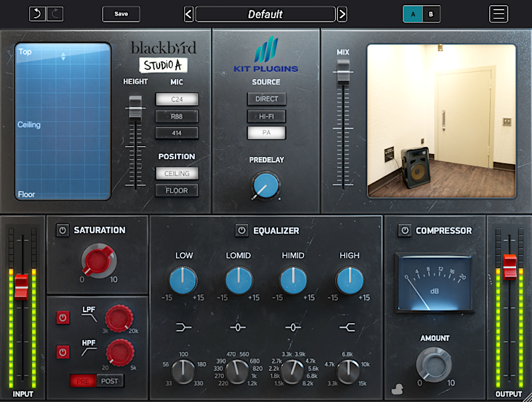Toggle the Saturation section power icon
This screenshot has height=402, width=532.
pyautogui.click(x=63, y=230)
